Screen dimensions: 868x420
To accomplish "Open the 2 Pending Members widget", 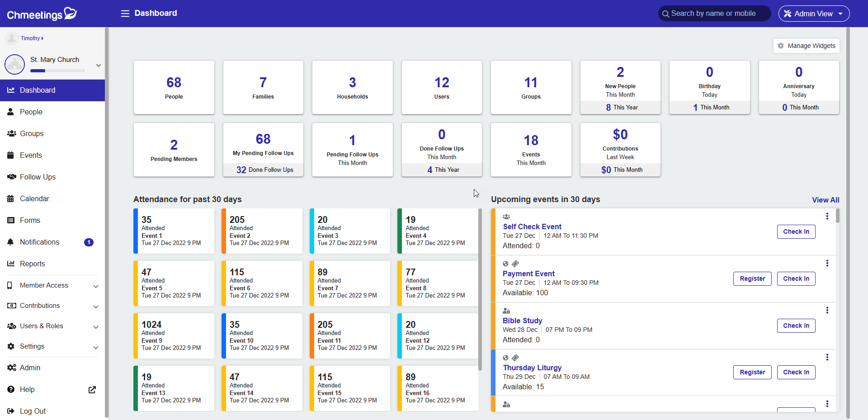I will point(174,150).
